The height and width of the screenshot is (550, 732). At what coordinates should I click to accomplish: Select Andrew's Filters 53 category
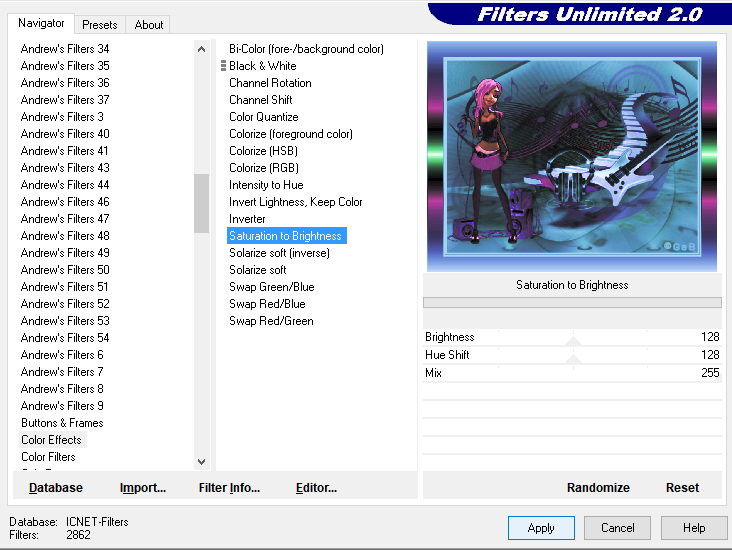(x=65, y=321)
